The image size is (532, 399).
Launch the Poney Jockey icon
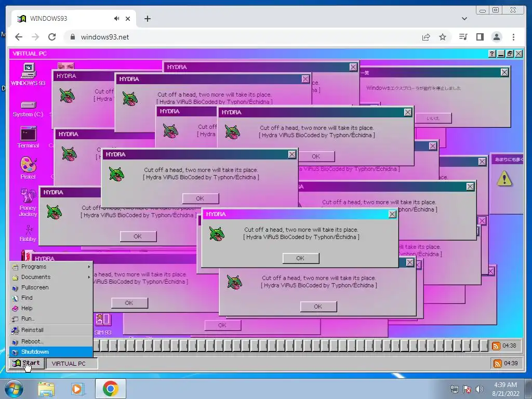pyautogui.click(x=28, y=202)
